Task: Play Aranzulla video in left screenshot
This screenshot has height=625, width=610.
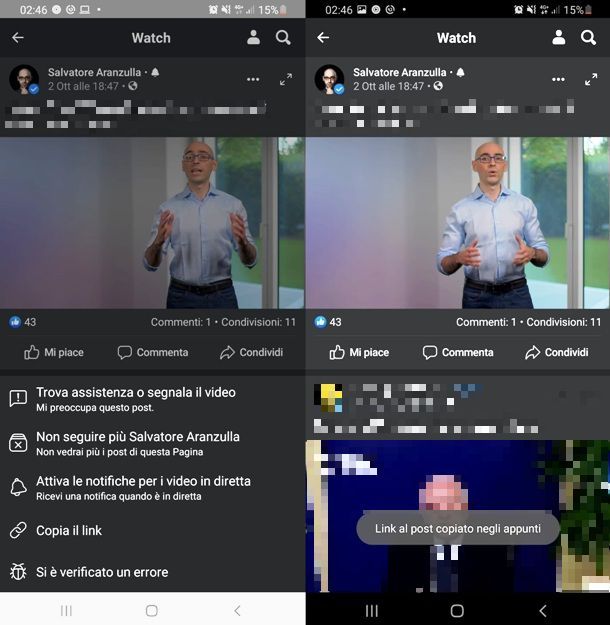Action: click(152, 223)
